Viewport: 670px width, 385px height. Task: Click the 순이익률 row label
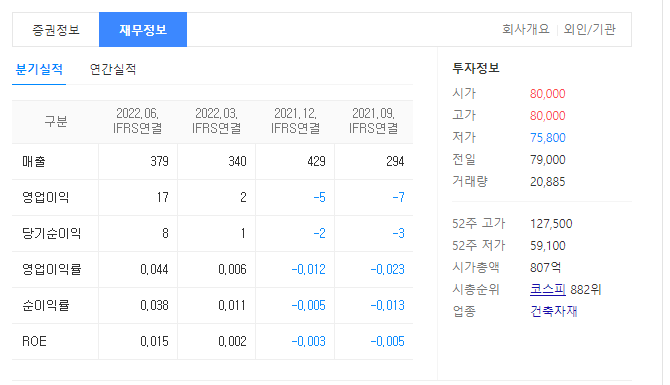(45, 305)
